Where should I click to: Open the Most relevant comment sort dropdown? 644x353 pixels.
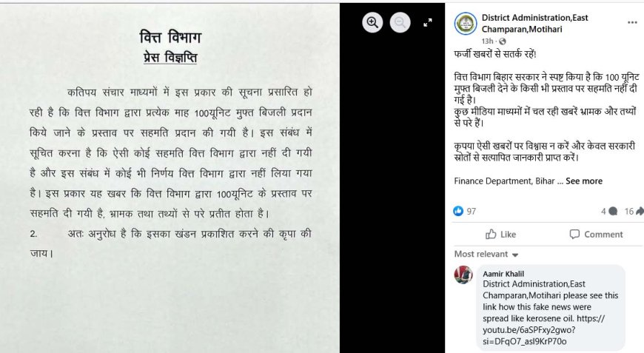(x=486, y=254)
